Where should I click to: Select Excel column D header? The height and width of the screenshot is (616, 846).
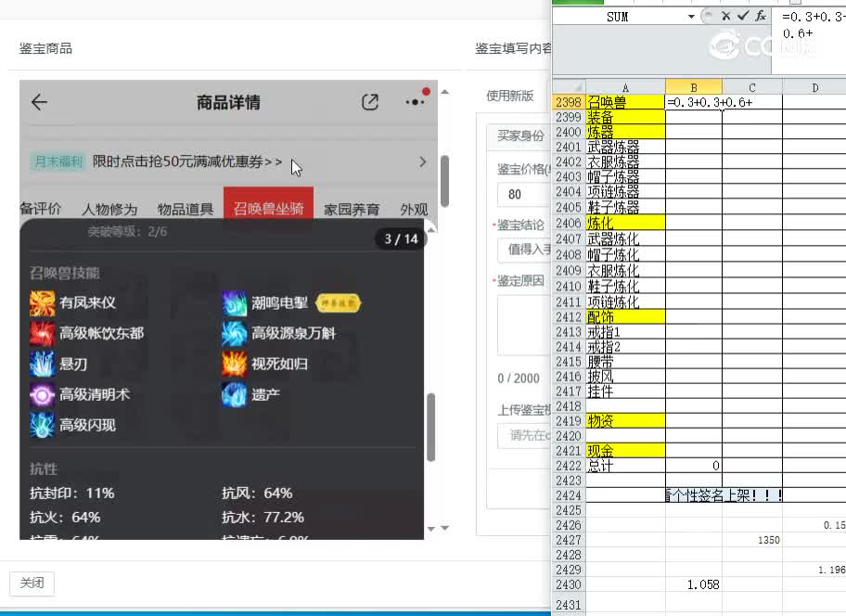(x=814, y=87)
